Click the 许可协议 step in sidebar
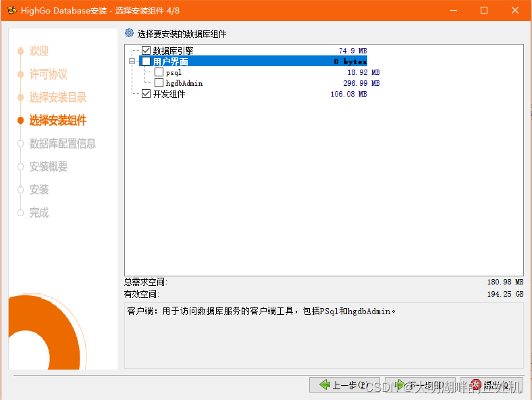The image size is (532, 400). pos(48,74)
